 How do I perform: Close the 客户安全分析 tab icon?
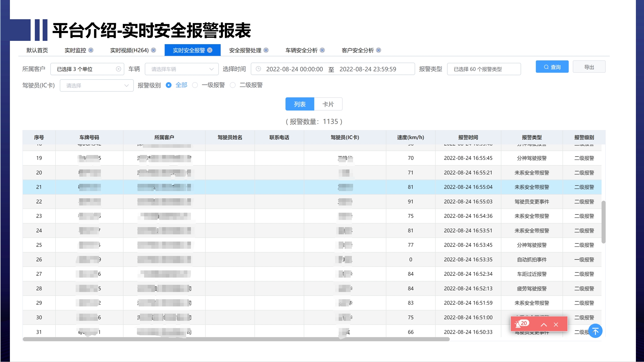(x=379, y=50)
